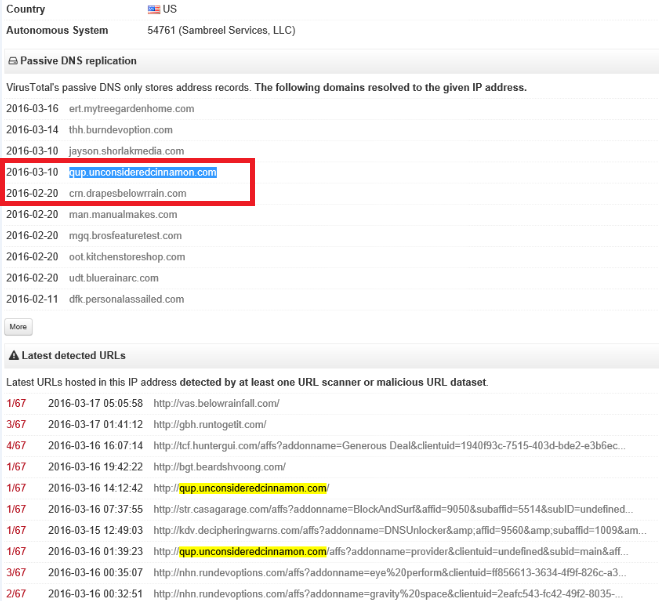Click detection ratio 2/67

coord(16,594)
